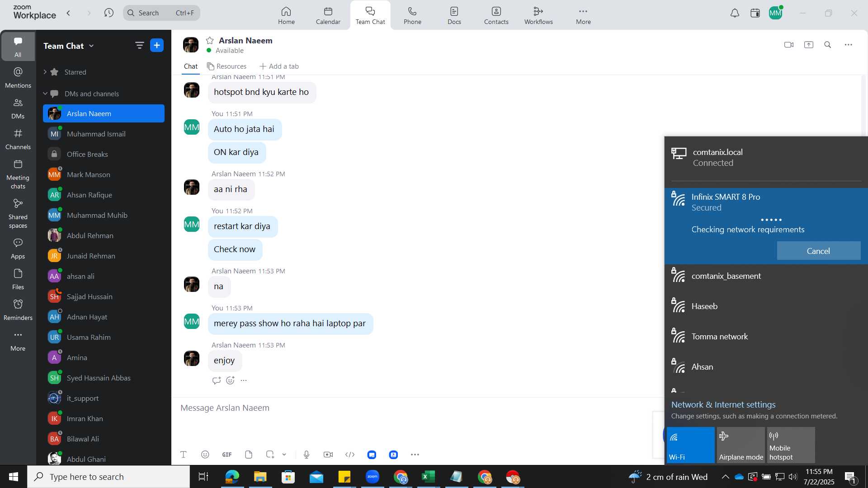
Task: Open the DMs sidebar section
Action: coord(18,108)
